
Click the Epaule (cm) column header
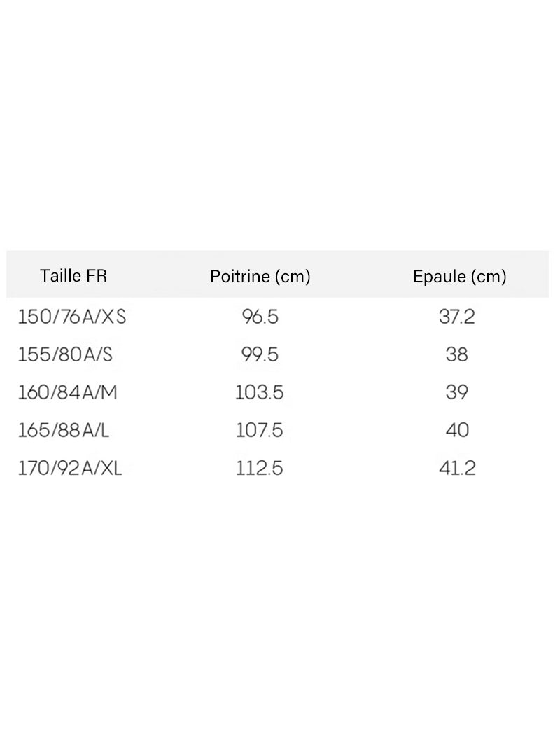click(460, 276)
